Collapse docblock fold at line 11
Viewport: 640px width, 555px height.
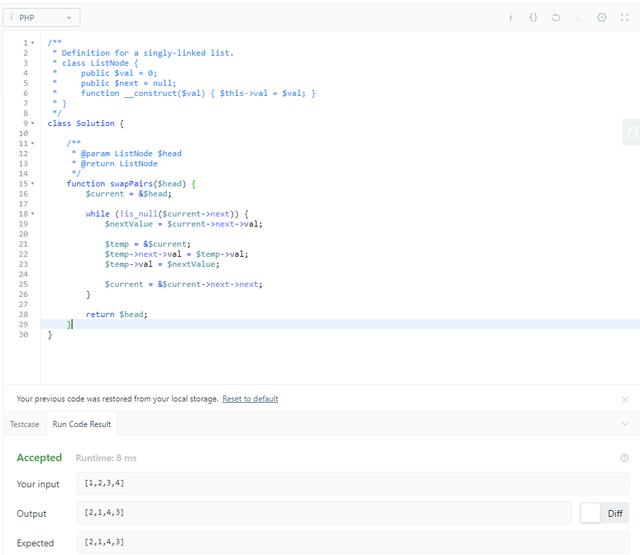point(33,143)
